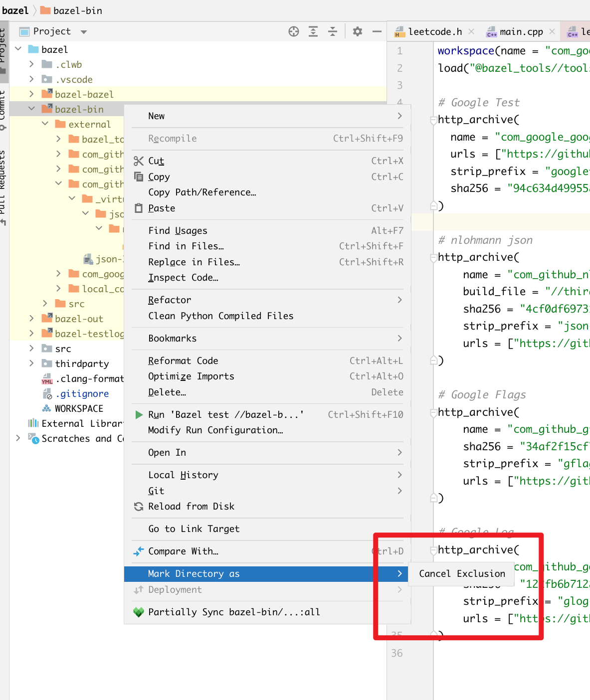Click the Reload from Disk refresh icon
The width and height of the screenshot is (590, 700).
[138, 506]
